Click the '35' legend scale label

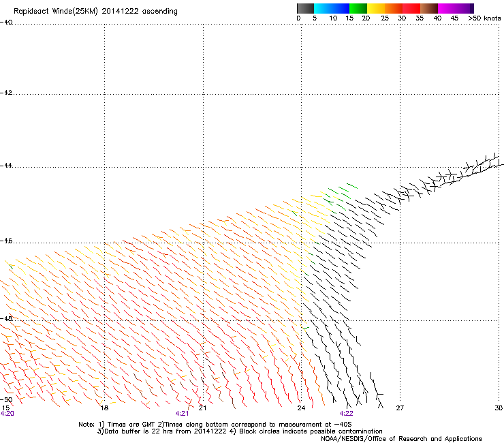[x=420, y=18]
